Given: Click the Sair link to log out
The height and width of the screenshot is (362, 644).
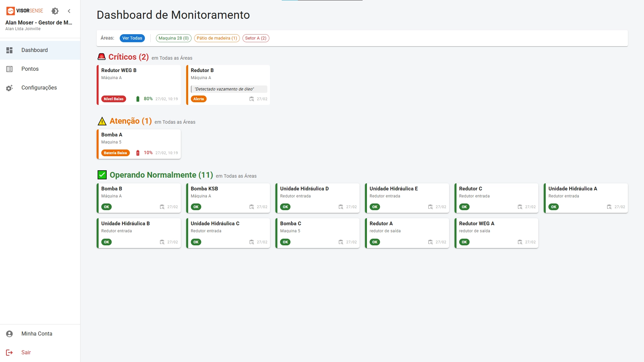Looking at the screenshot, I should [26, 352].
